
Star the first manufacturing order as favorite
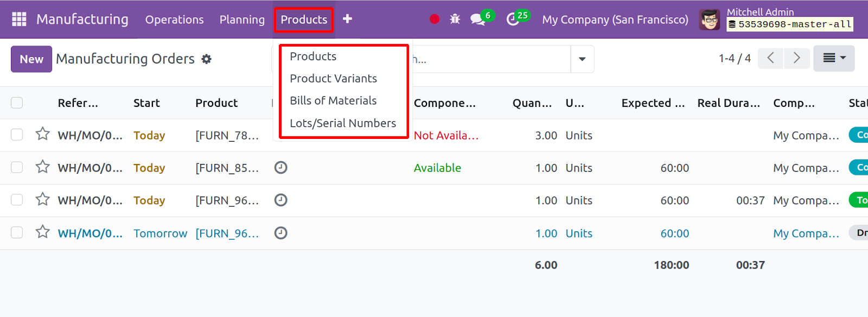(42, 134)
